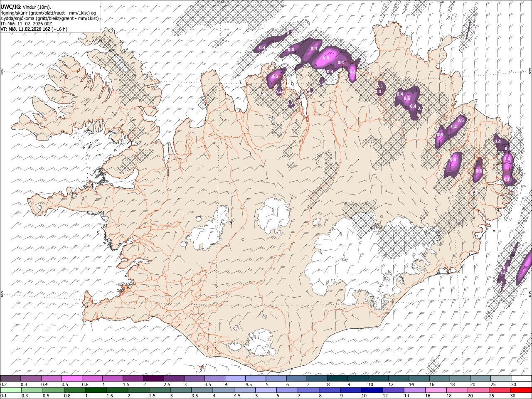
Task: Pick bottom-row light pink swatch between 16 and 18
Action: [x=436, y=390]
